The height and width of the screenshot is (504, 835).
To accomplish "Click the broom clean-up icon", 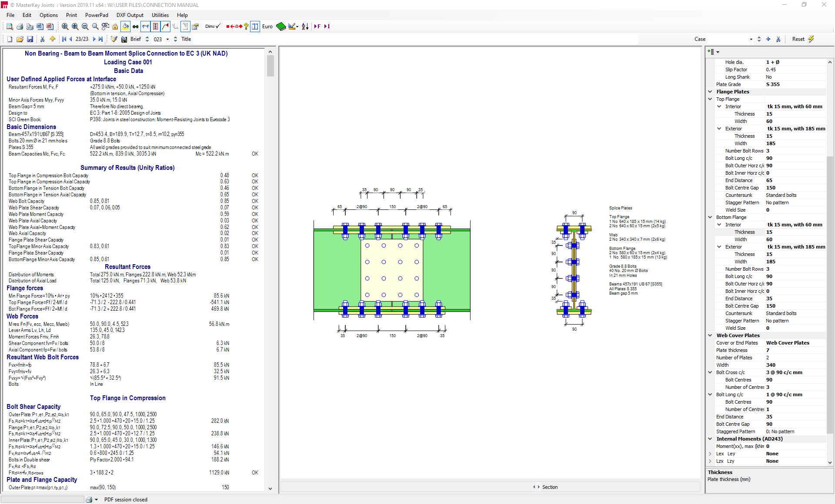I will pos(114,39).
